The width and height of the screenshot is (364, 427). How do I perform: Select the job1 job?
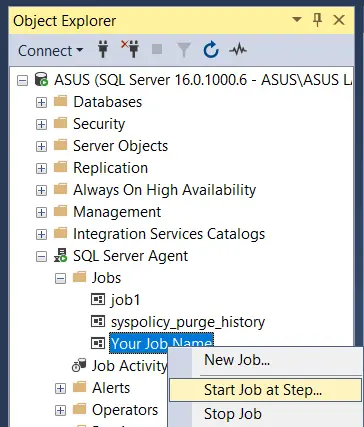125,300
